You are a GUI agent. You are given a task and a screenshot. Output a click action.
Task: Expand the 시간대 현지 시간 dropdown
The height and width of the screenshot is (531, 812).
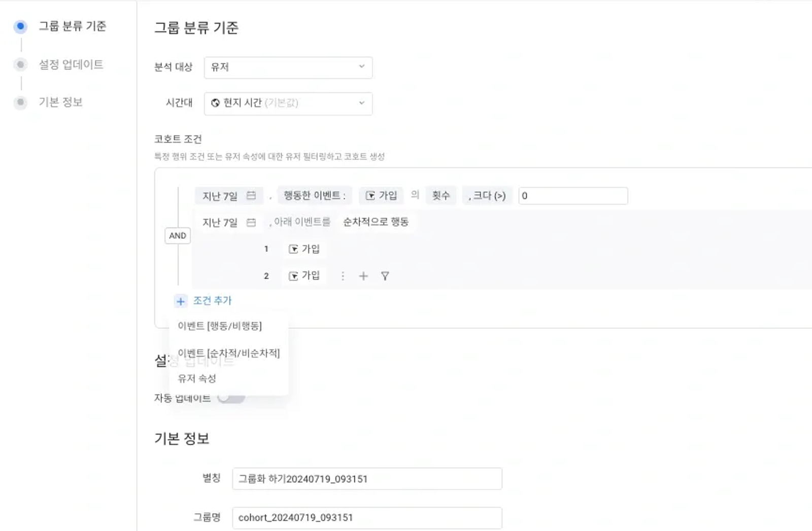click(288, 103)
